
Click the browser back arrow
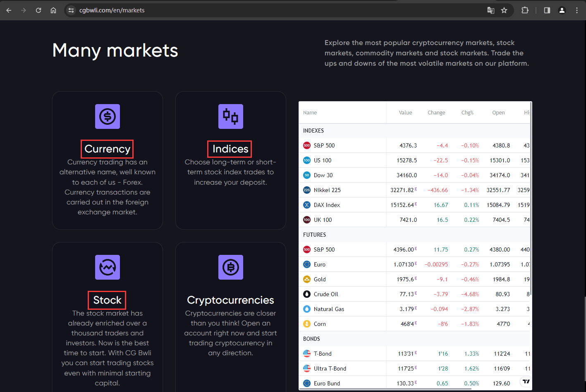tap(9, 10)
